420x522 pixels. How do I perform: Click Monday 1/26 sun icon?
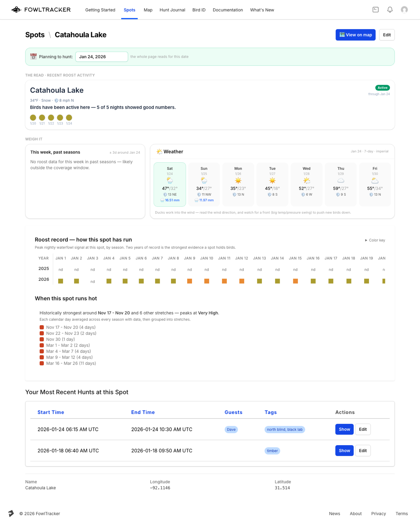pos(238,181)
